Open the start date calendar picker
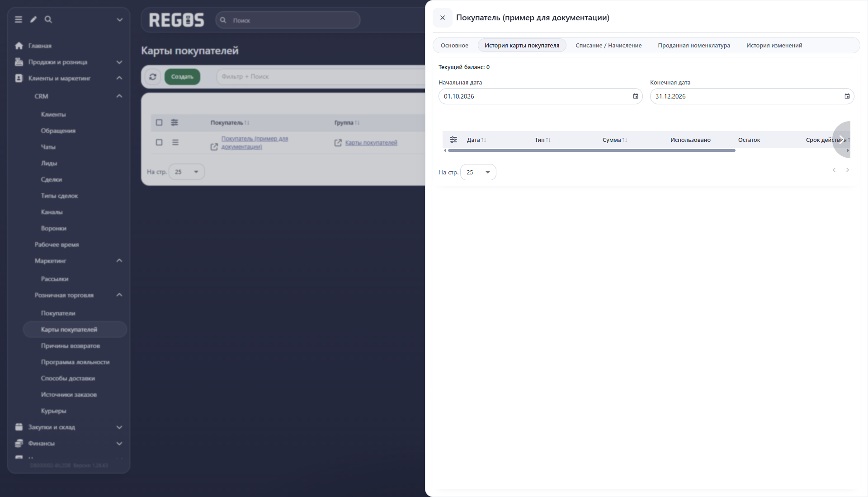Screen dimensions: 868x497 635,96
